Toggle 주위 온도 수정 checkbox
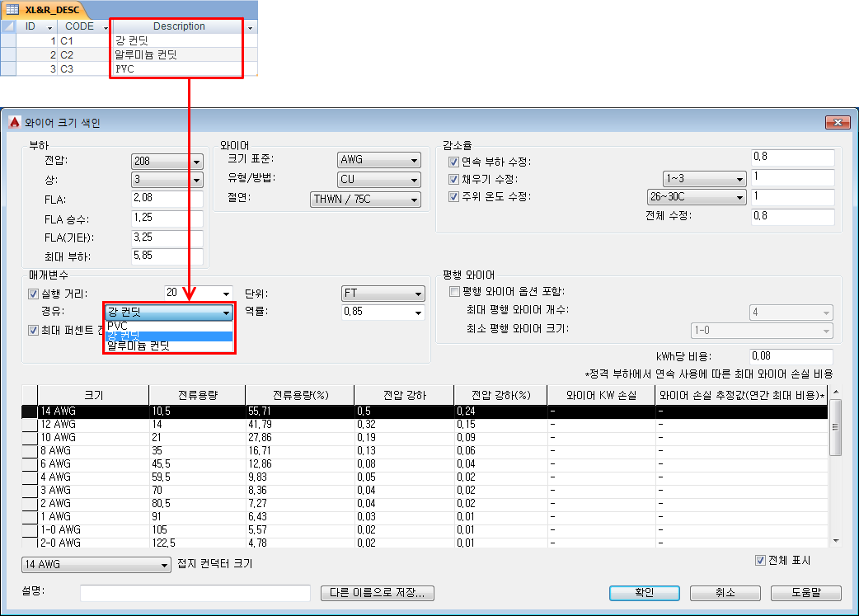 pyautogui.click(x=453, y=197)
